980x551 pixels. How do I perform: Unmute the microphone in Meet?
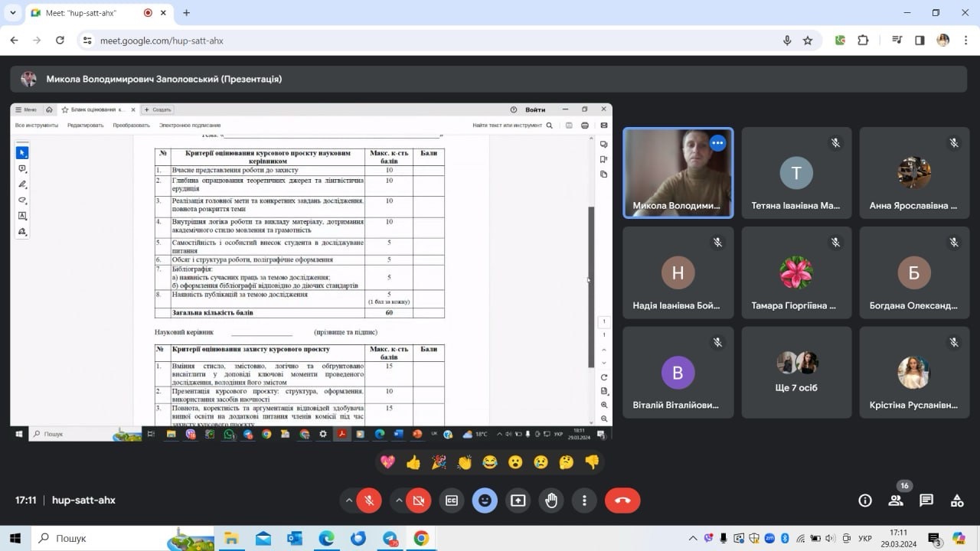coord(369,500)
